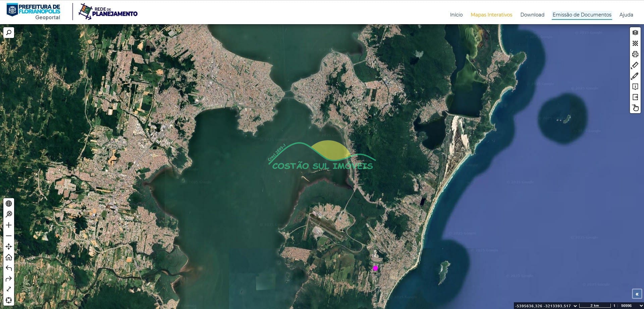Go back to previous map extent

tap(9, 268)
